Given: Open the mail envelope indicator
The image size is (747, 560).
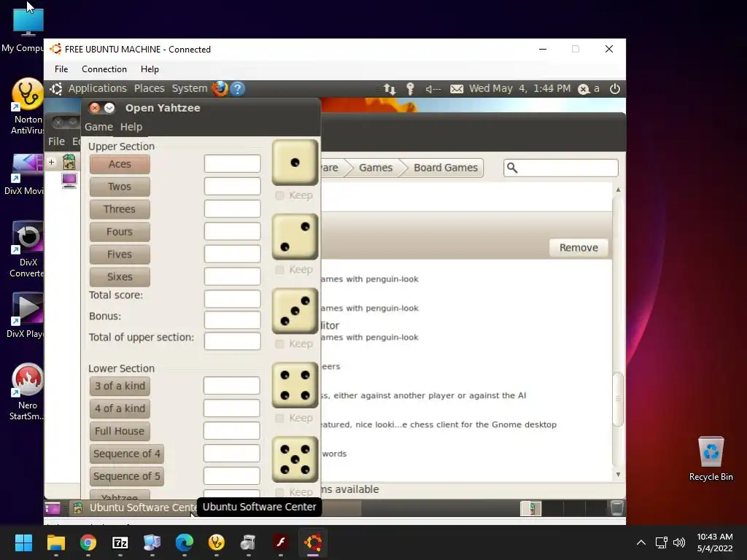Looking at the screenshot, I should pyautogui.click(x=457, y=89).
